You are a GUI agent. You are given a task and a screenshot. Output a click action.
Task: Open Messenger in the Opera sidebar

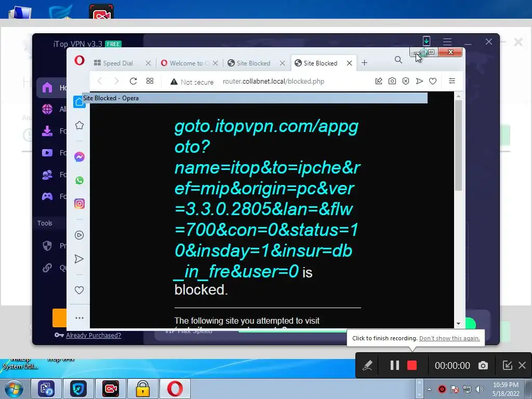[79, 157]
